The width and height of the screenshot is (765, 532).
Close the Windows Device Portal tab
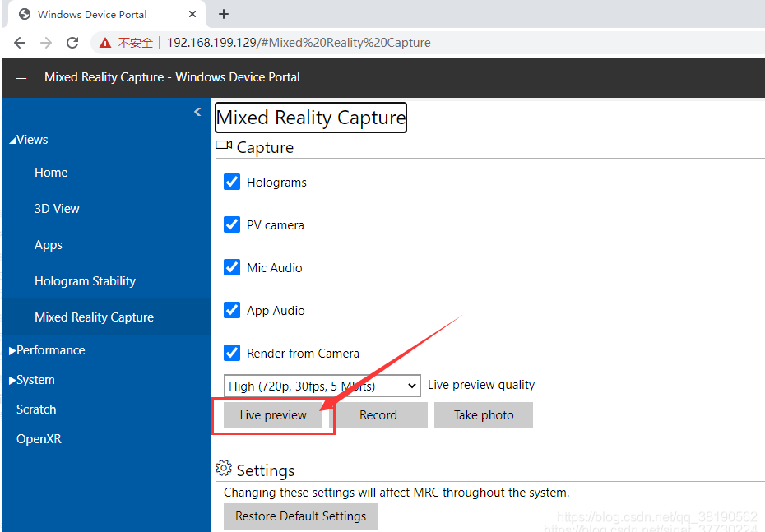tap(192, 14)
